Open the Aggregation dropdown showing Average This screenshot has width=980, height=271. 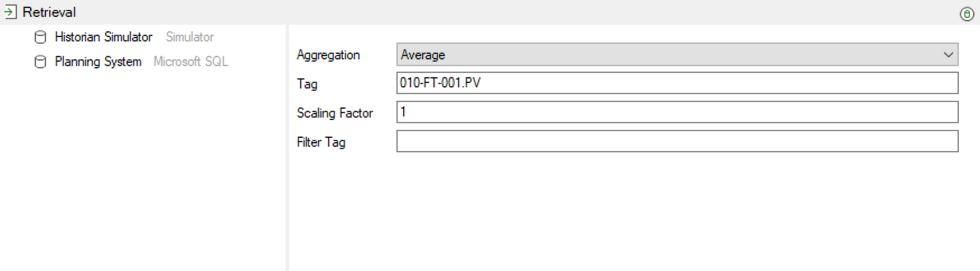677,54
